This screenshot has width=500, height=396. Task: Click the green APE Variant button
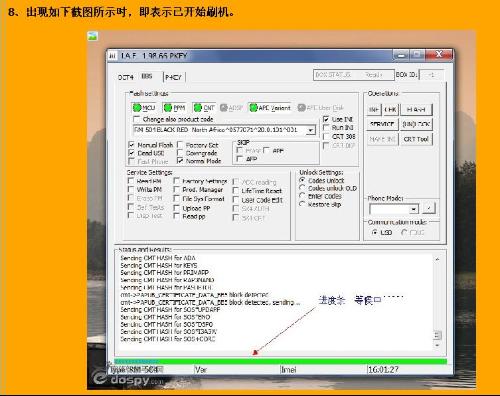[x=270, y=108]
